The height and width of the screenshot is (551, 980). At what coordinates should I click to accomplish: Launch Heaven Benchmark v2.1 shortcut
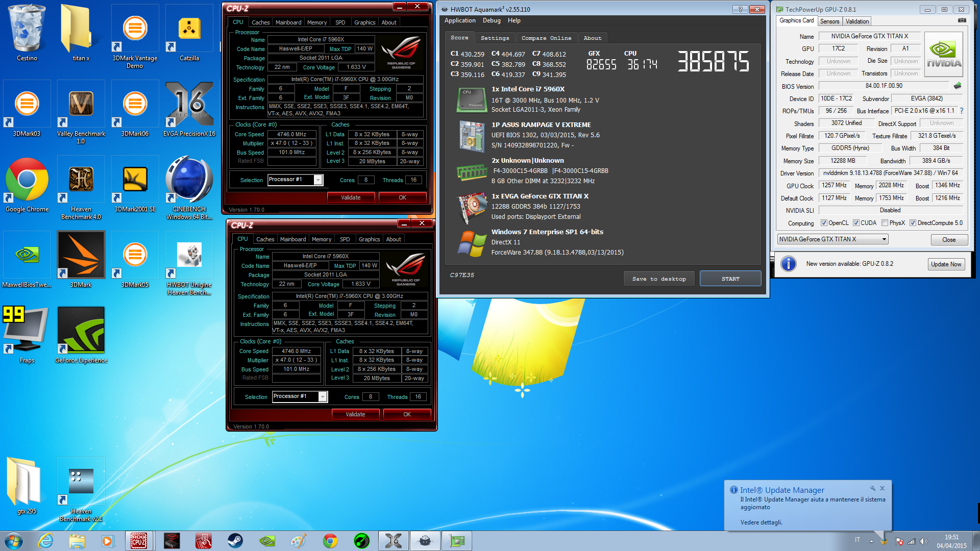click(x=81, y=489)
